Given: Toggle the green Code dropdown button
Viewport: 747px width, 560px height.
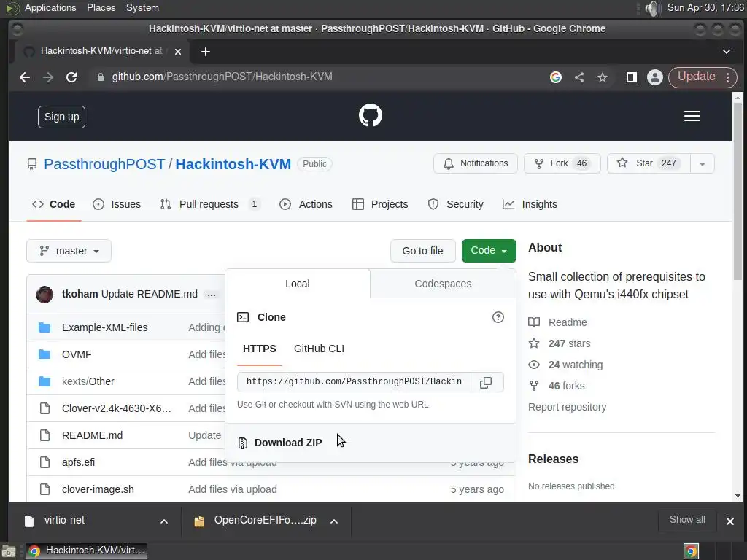Looking at the screenshot, I should pos(489,251).
